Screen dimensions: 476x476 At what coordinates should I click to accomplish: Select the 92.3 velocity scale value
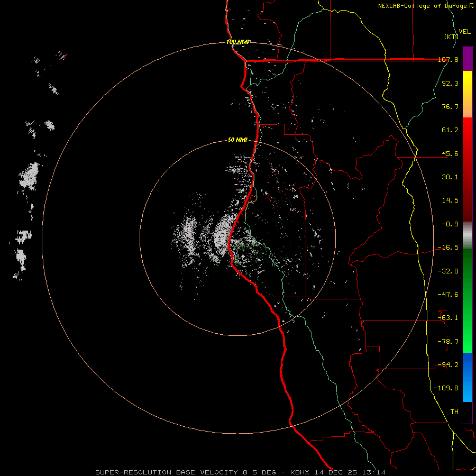[450, 83]
